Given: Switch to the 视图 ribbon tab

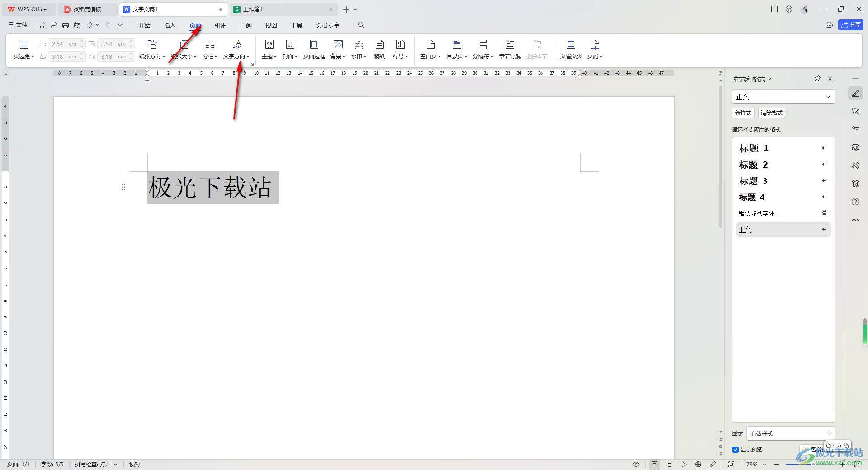Looking at the screenshot, I should click(x=271, y=25).
